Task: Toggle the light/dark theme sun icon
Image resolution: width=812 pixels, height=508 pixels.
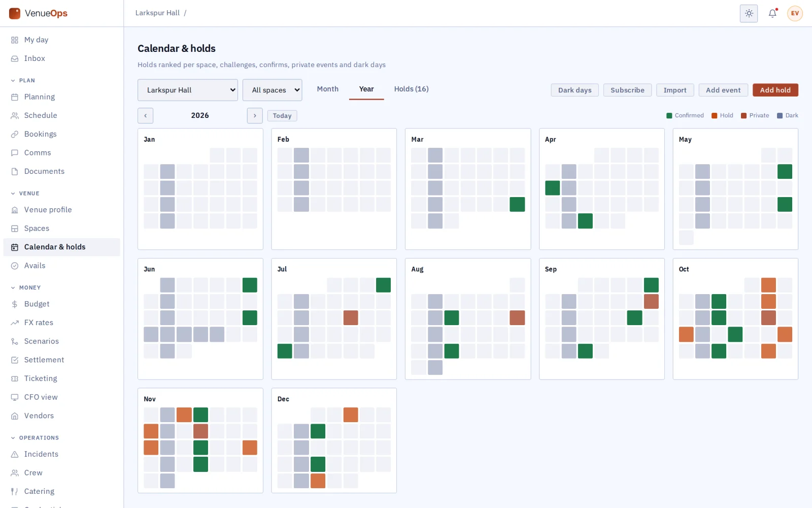Action: [749, 13]
